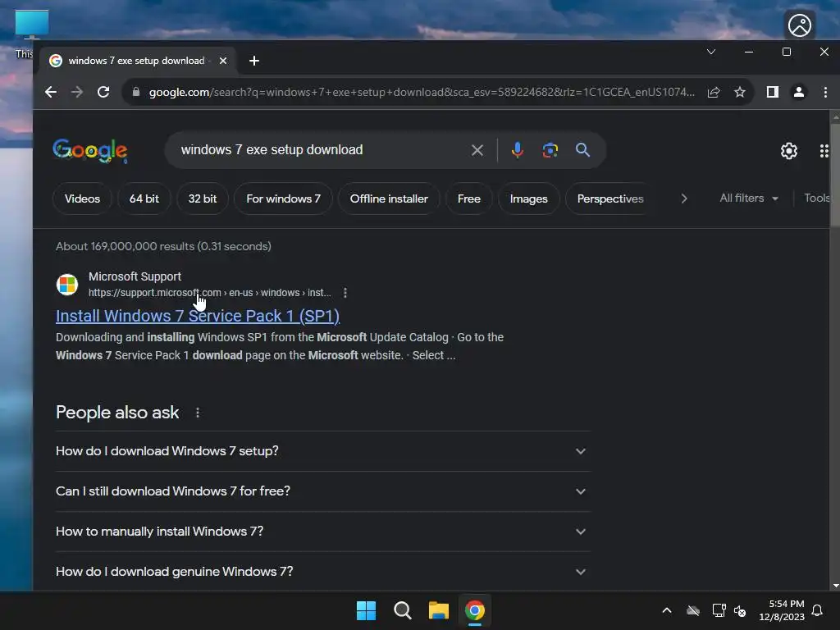Expand How do I download genuine Windows 7
840x630 pixels.
[323, 572]
